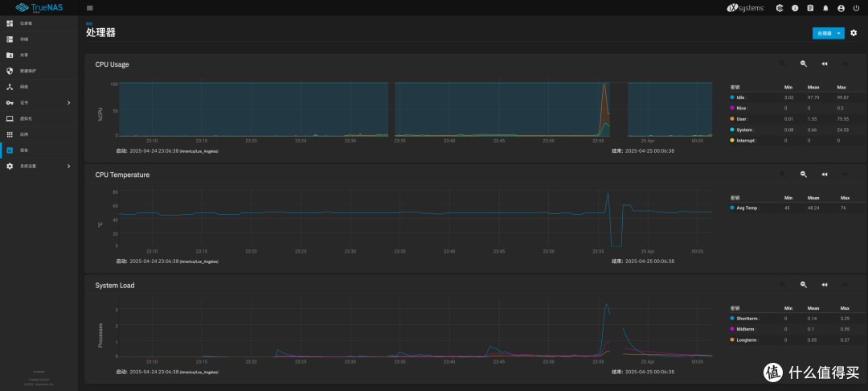Open the tasks clipboard icon
This screenshot has width=868, height=391.
tap(810, 8)
